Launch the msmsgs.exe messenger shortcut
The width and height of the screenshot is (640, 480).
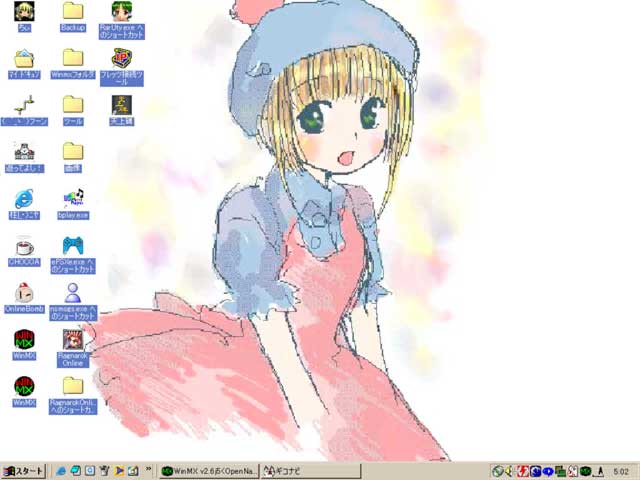pos(72,292)
